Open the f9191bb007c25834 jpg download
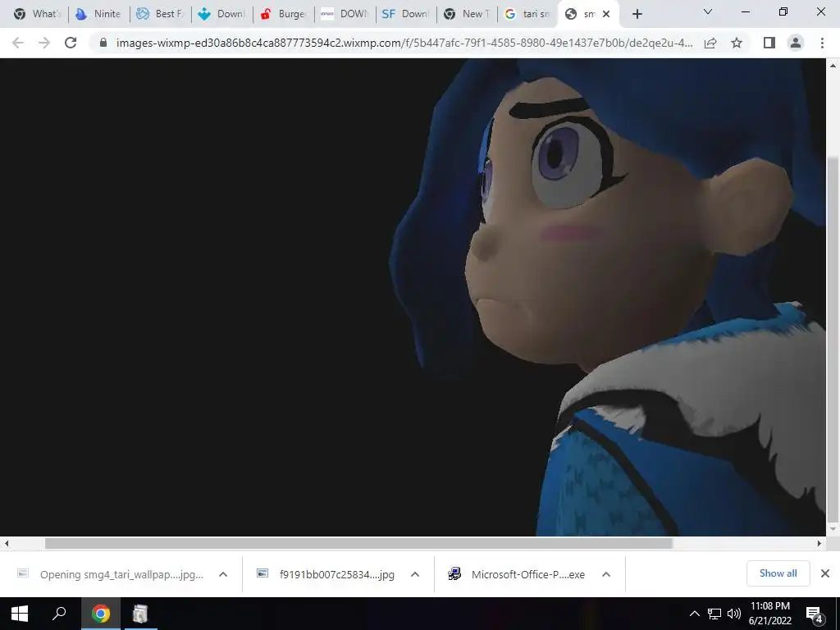The image size is (840, 630). 326,574
